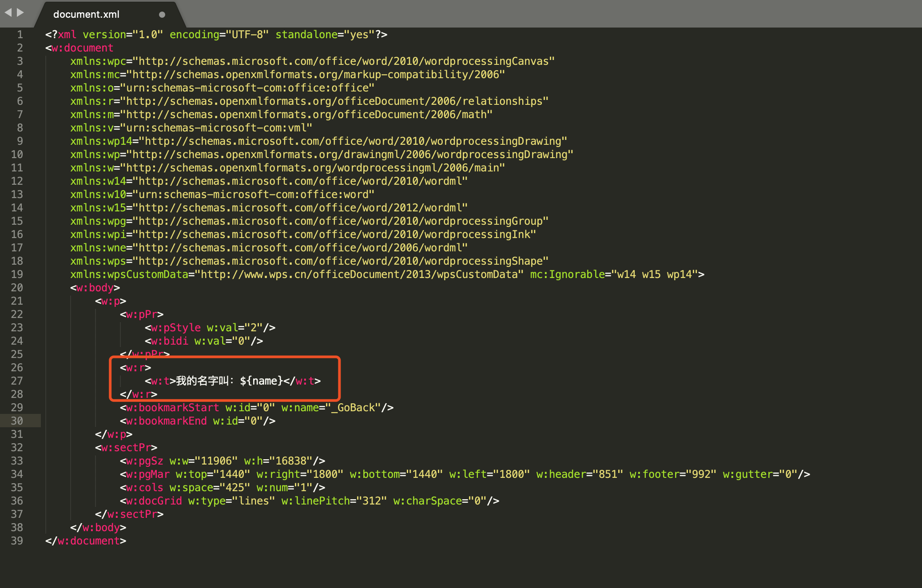Close document.xml tab via unsaved dot

tap(162, 15)
